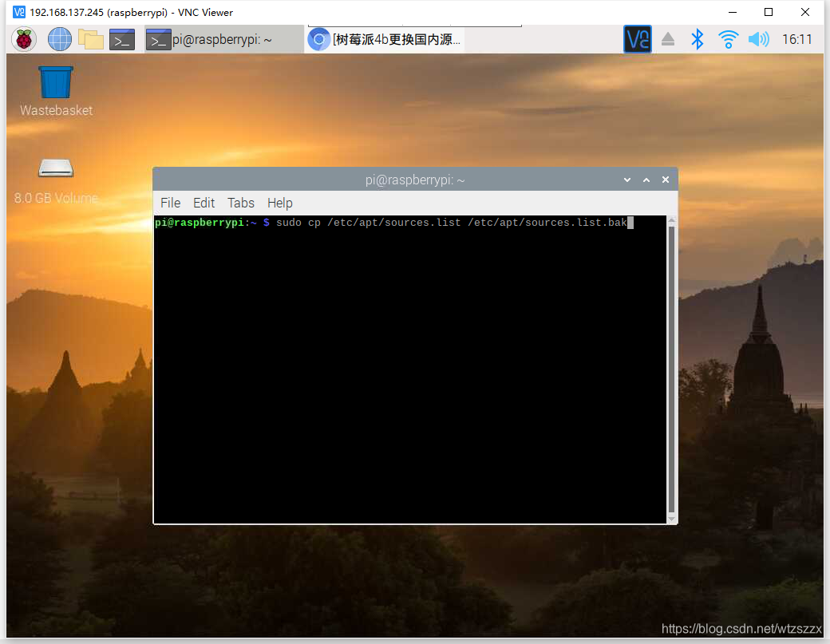Click the VNC Viewer title bar icon
Image resolution: width=830 pixels, height=644 pixels.
pyautogui.click(x=19, y=12)
